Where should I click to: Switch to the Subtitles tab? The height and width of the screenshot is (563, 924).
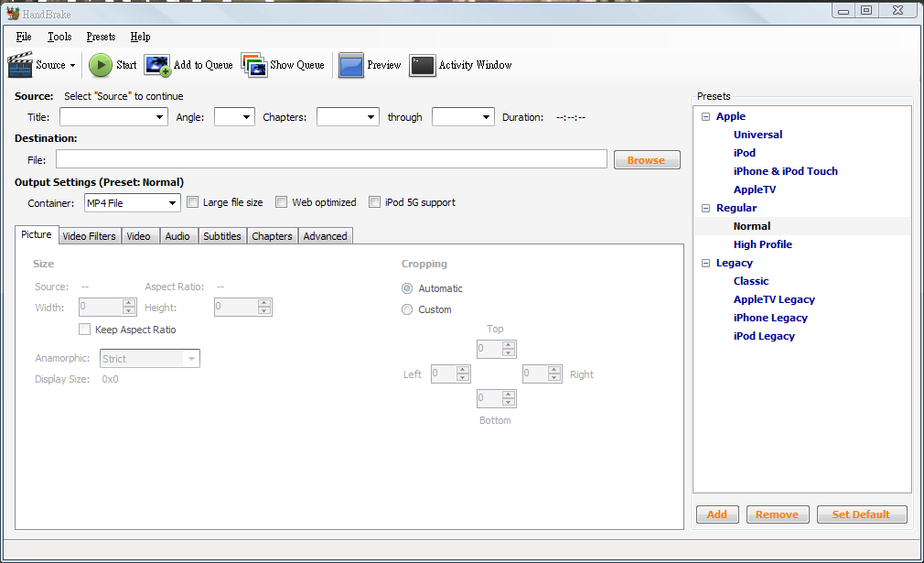(222, 236)
